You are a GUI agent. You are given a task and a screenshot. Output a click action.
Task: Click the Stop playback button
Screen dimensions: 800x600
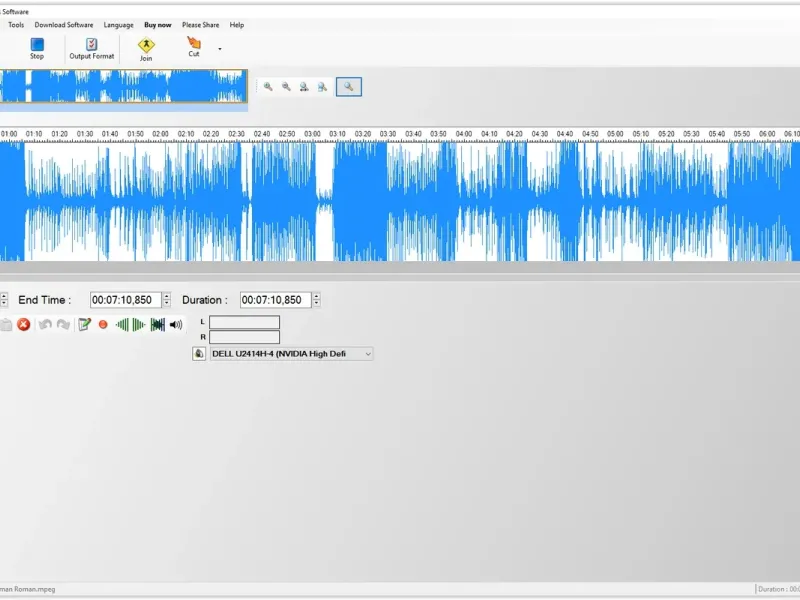point(37,48)
